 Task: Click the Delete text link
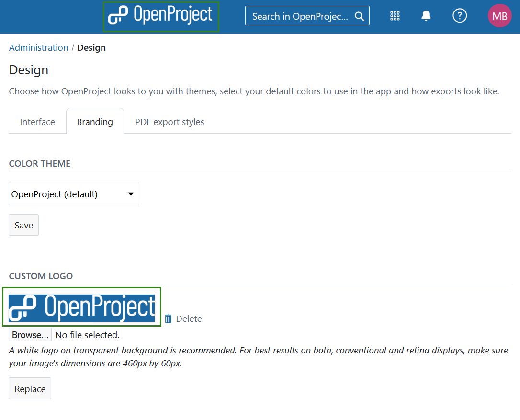pyautogui.click(x=189, y=319)
